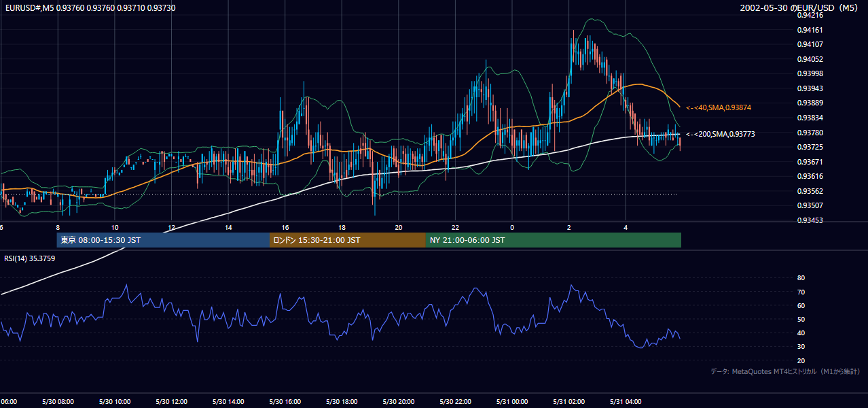The width and height of the screenshot is (868, 408).
Task: Click price axis value 0.94161
Action: tap(810, 30)
